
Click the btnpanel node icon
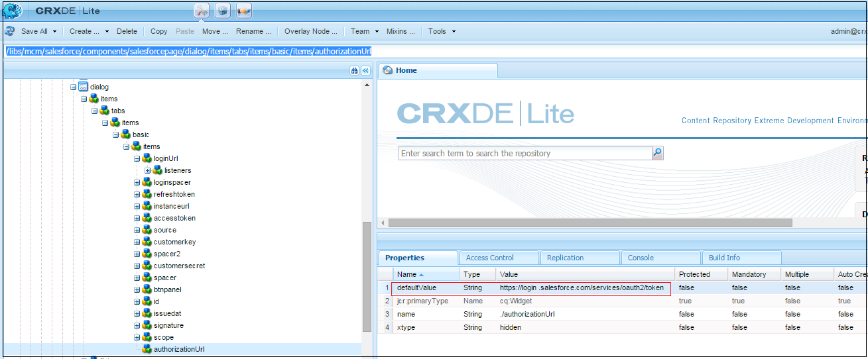click(x=147, y=289)
